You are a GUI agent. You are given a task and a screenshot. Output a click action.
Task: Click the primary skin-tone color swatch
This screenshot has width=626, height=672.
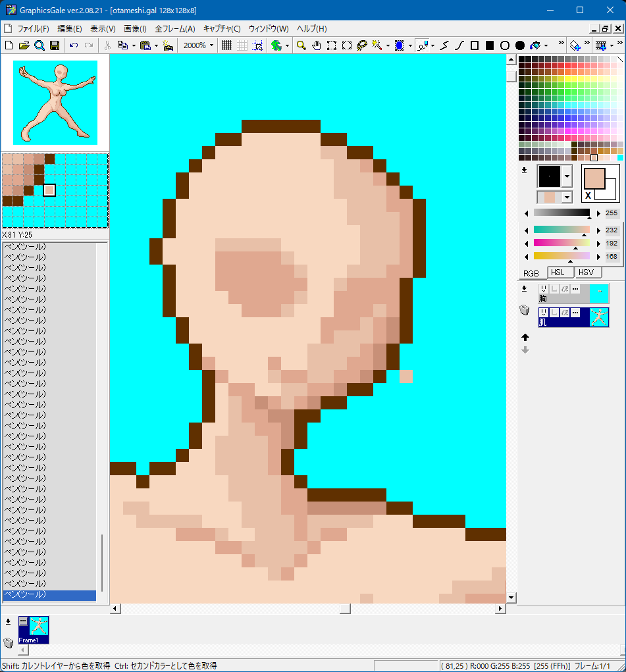click(x=594, y=178)
